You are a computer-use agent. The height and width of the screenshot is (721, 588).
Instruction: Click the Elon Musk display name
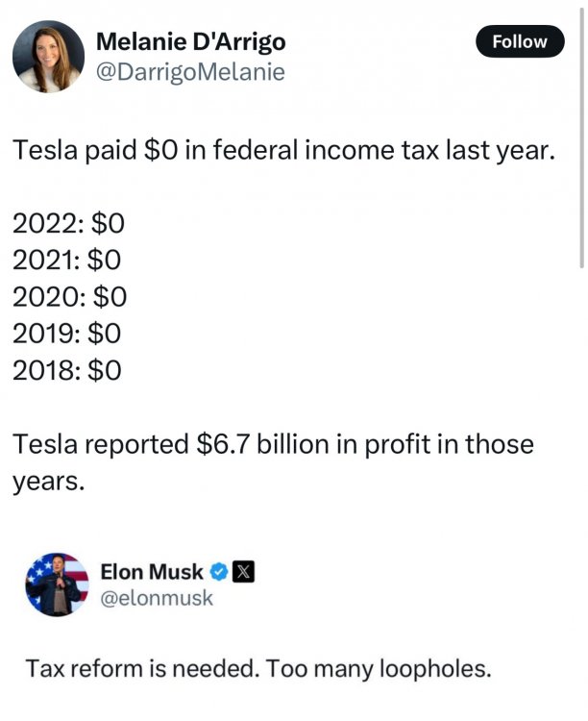tap(152, 571)
